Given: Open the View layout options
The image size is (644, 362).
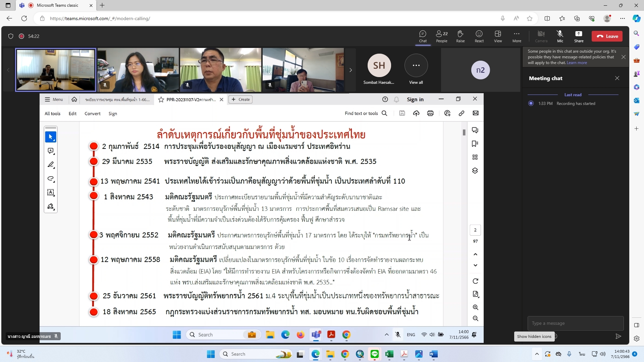Looking at the screenshot, I should (498, 36).
